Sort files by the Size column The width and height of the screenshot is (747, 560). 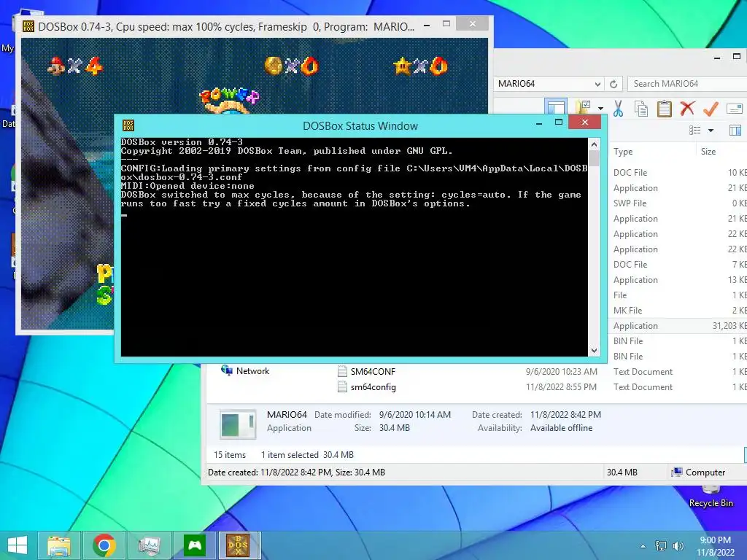coord(708,152)
